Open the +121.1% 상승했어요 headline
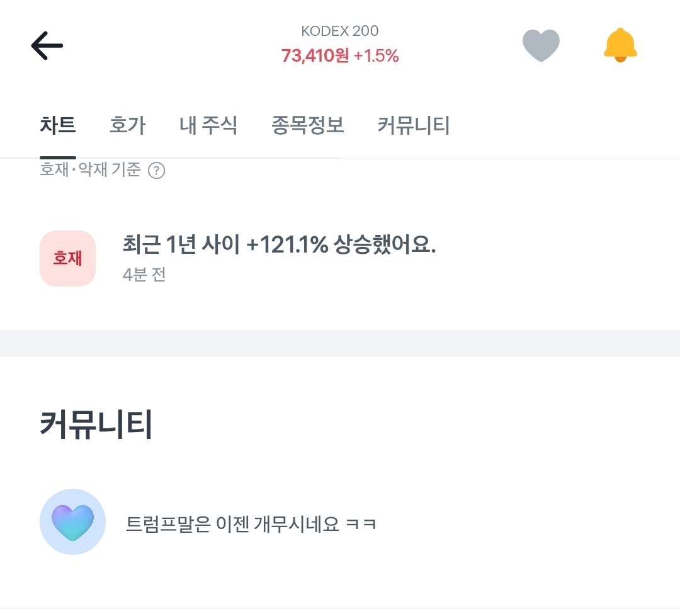 (279, 246)
